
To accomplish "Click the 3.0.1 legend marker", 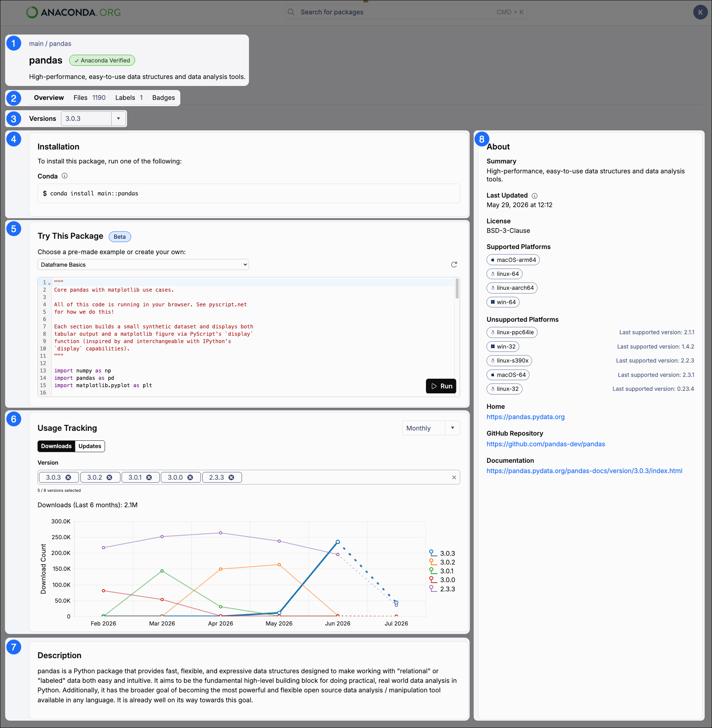I will [433, 571].
